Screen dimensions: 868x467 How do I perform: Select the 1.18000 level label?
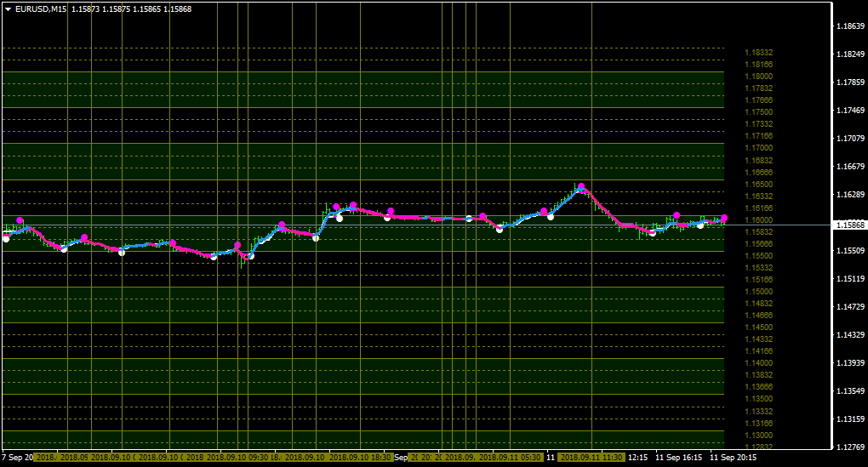tap(759, 77)
